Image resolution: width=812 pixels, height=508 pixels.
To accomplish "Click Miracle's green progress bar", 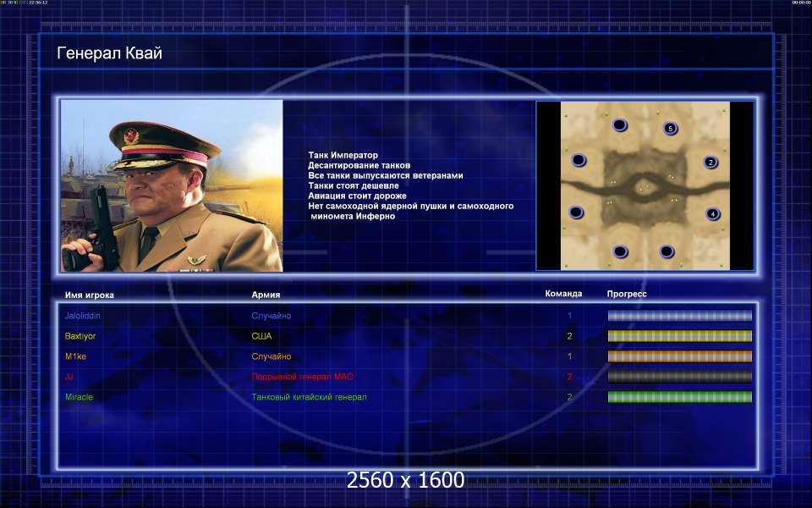I will pyautogui.click(x=679, y=397).
